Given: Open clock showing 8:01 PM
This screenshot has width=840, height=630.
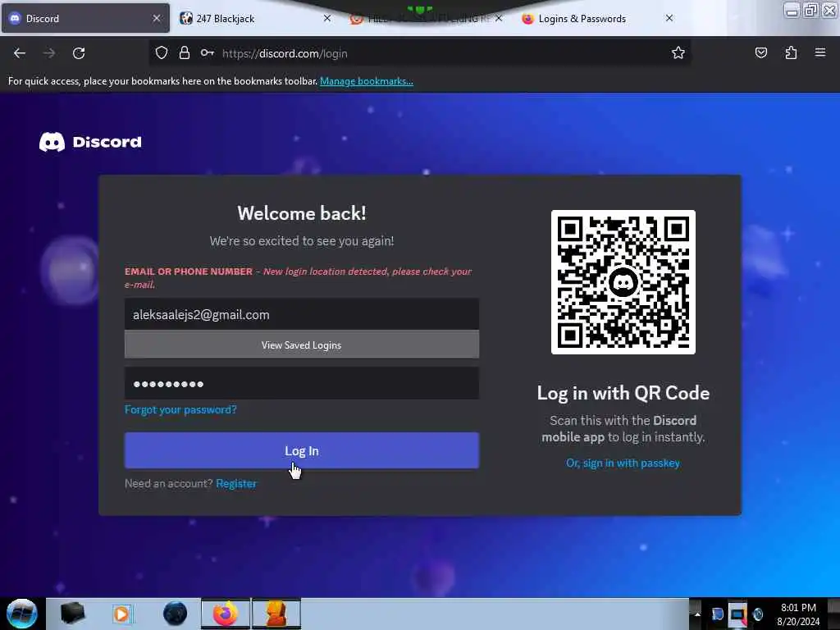Looking at the screenshot, I should point(798,614).
